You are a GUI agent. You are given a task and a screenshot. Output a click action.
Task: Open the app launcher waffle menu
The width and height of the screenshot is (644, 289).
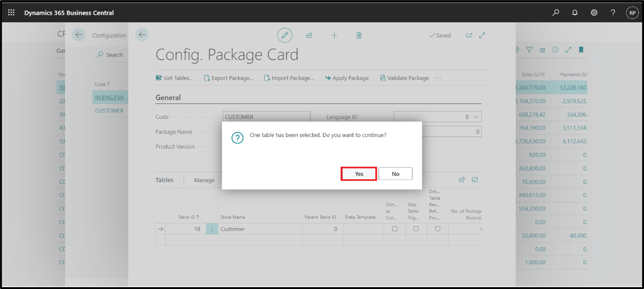point(11,13)
